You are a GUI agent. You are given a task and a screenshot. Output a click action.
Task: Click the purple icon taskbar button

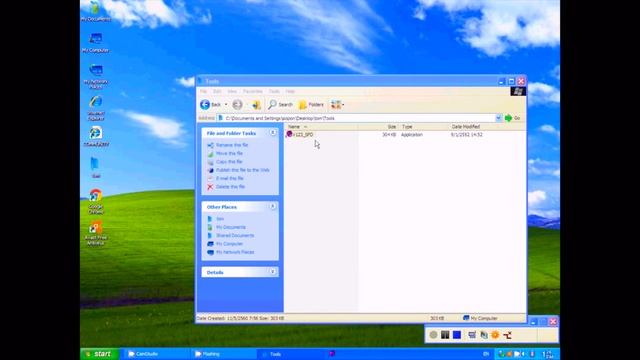pos(332,353)
